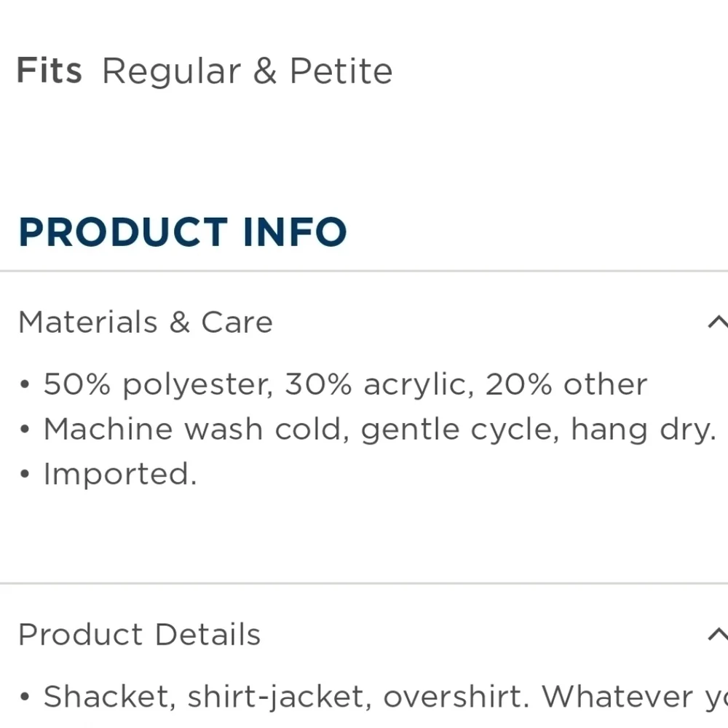Click the word Whatever in description
The width and height of the screenshot is (728, 728).
tap(617, 697)
